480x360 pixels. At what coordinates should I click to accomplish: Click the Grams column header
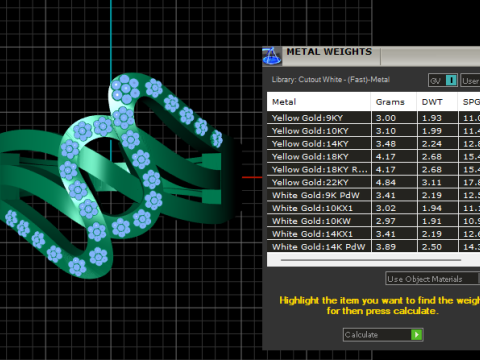(x=393, y=102)
